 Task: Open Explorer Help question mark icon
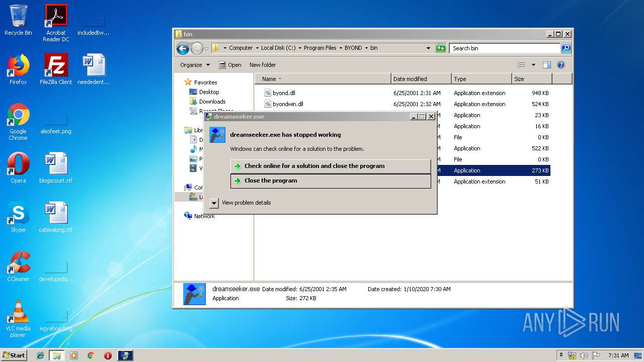click(561, 65)
